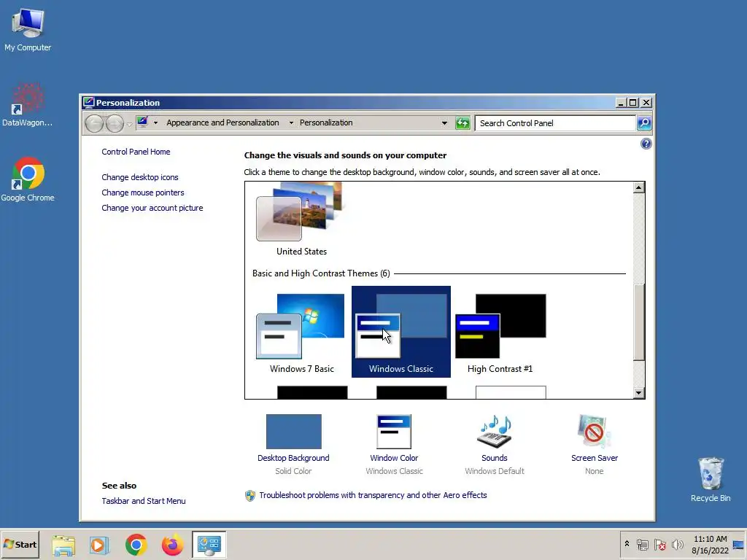Select the Windows Classic theme
The image size is (747, 560).
click(401, 332)
